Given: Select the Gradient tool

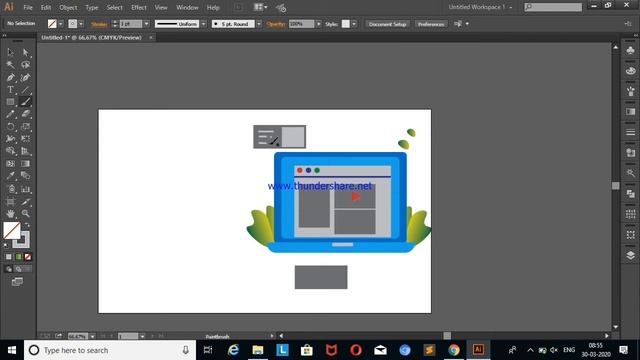Looking at the screenshot, I should tap(26, 164).
